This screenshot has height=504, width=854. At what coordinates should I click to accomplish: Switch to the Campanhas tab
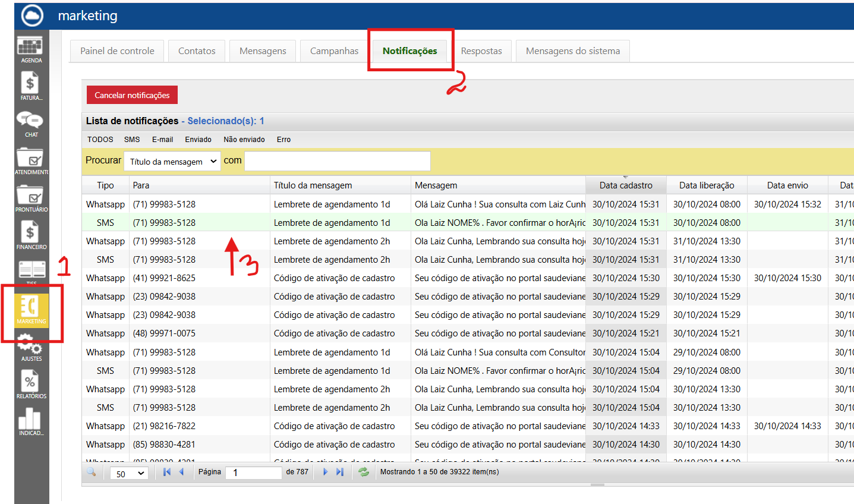334,51
